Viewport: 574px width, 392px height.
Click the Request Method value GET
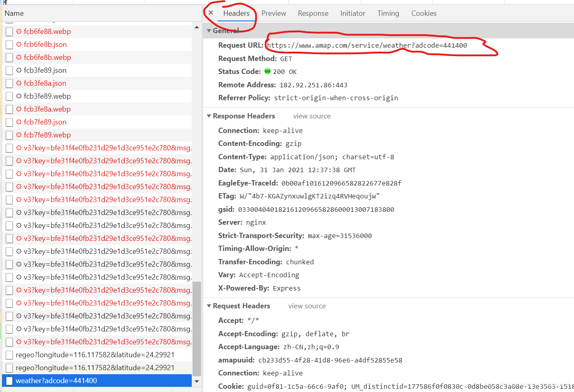[286, 59]
